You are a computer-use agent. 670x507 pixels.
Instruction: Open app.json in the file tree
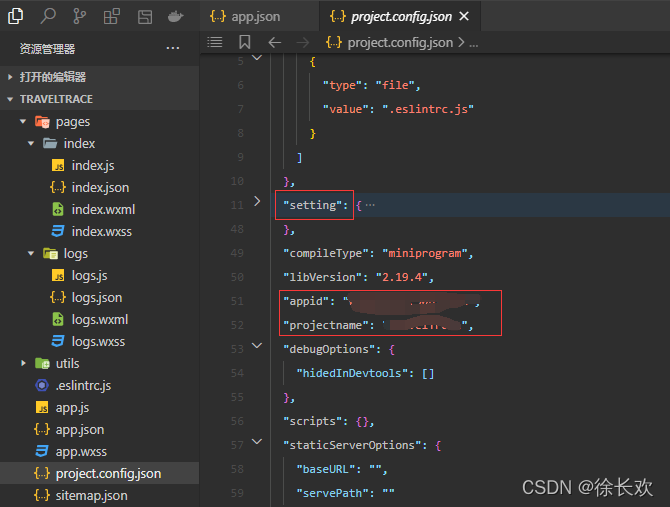(80, 430)
